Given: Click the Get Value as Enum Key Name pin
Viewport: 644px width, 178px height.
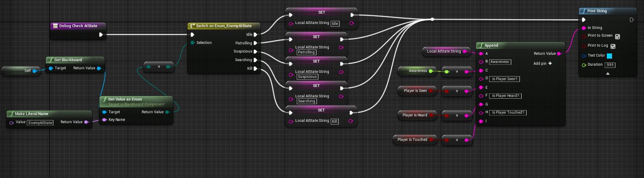Looking at the screenshot, I should coord(105,120).
